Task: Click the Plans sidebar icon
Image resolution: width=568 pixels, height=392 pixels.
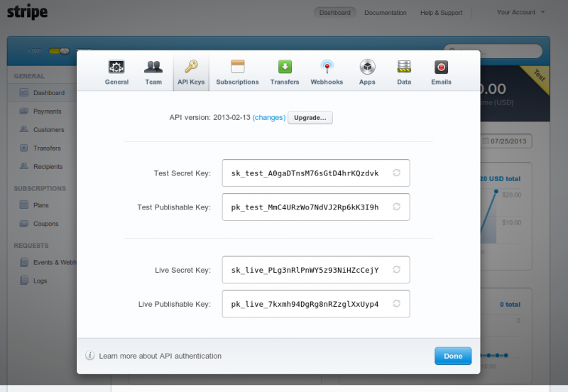Action: click(x=24, y=205)
